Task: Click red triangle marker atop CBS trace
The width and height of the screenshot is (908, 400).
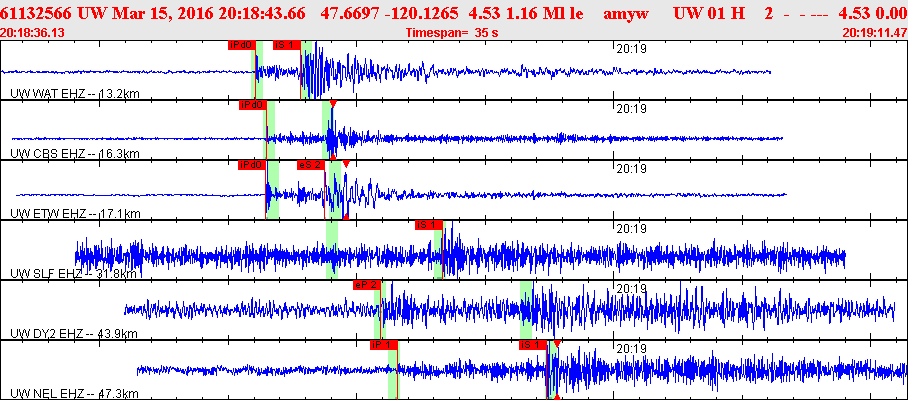Action: pos(333,104)
